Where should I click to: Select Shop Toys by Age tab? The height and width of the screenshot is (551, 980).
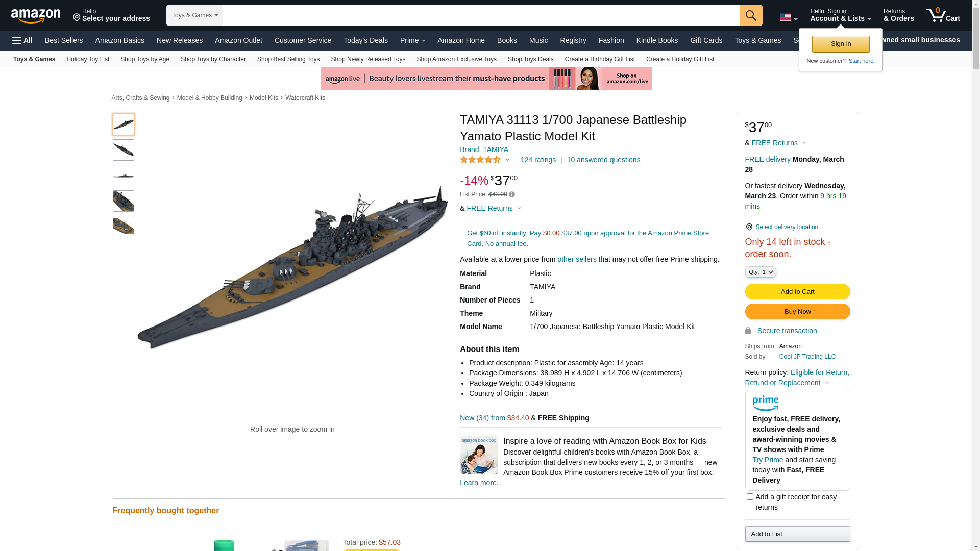145,59
